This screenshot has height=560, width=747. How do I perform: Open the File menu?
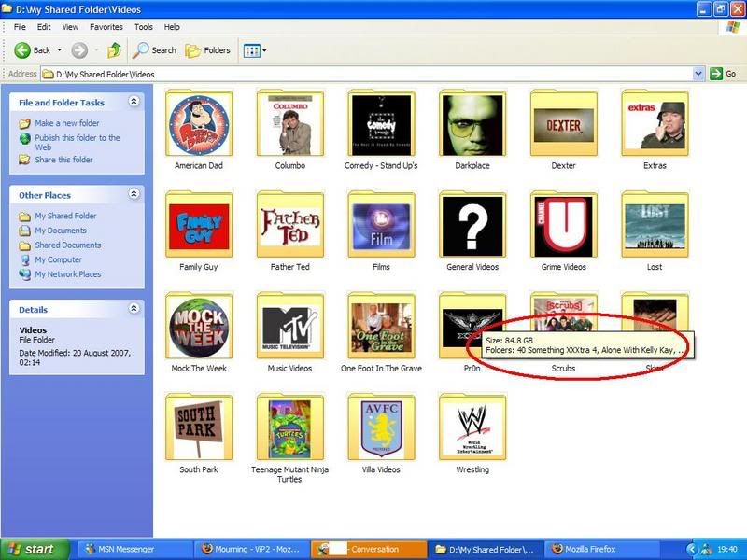click(x=20, y=27)
